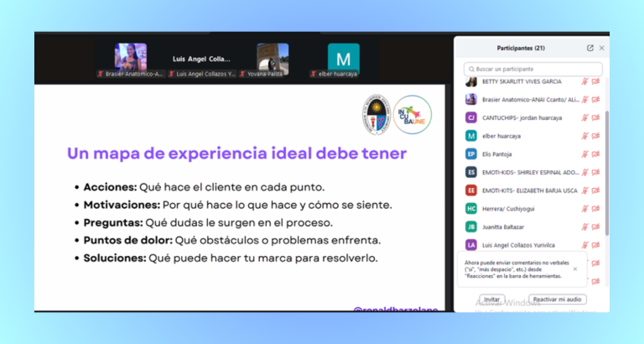Click Brasier Anatomico video thumbnail
This screenshot has height=344, width=644.
click(130, 57)
